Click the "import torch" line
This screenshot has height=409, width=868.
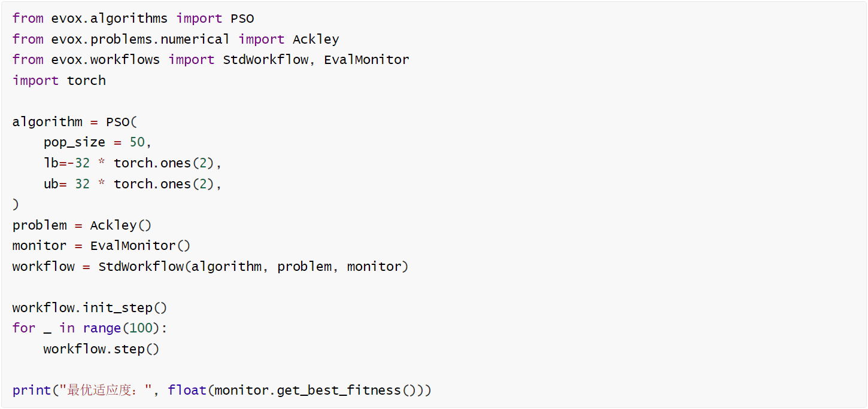[59, 81]
